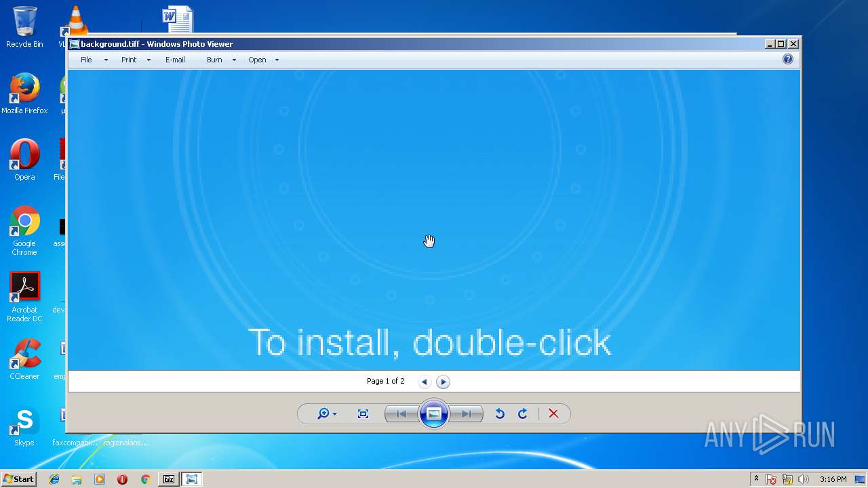
Task: Minimize the Photo Viewer window
Action: 770,44
